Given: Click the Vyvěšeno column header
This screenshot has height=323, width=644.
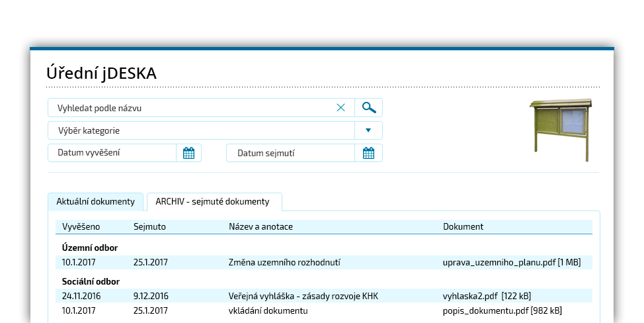Looking at the screenshot, I should point(81,227).
